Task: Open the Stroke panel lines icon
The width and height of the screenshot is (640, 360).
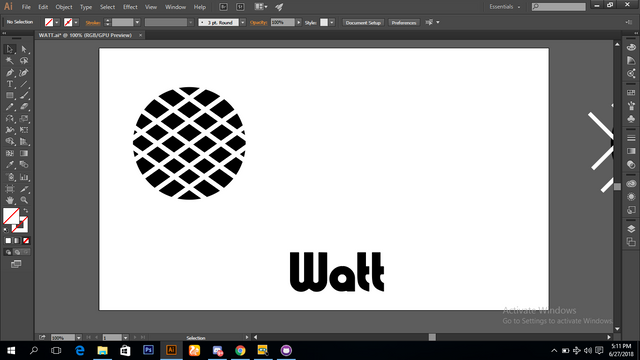Action: click(631, 138)
